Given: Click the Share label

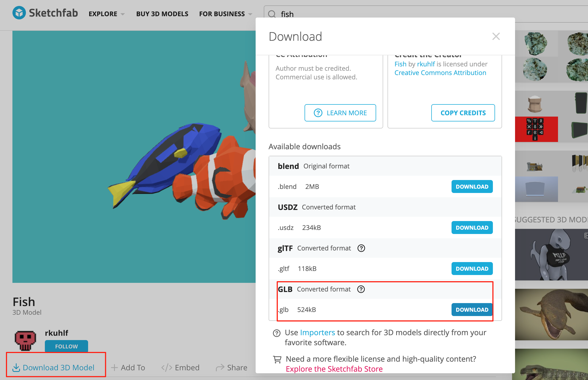Looking at the screenshot, I should point(237,368).
